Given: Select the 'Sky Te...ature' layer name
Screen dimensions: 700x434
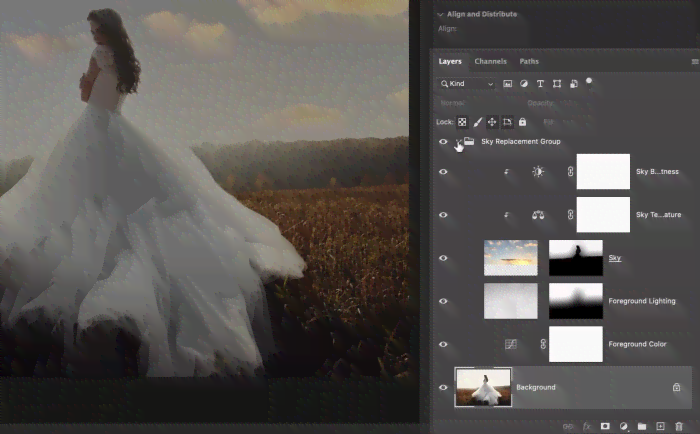Looking at the screenshot, I should point(658,215).
